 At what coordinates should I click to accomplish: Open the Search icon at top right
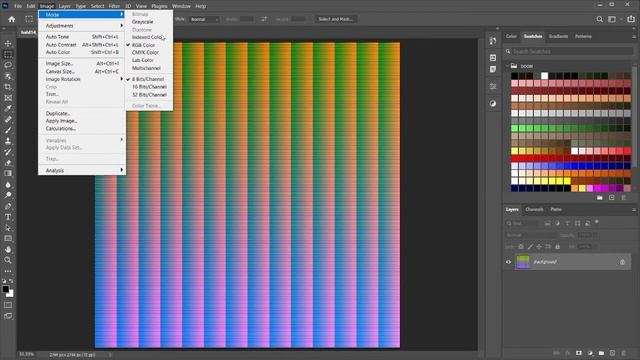600,19
